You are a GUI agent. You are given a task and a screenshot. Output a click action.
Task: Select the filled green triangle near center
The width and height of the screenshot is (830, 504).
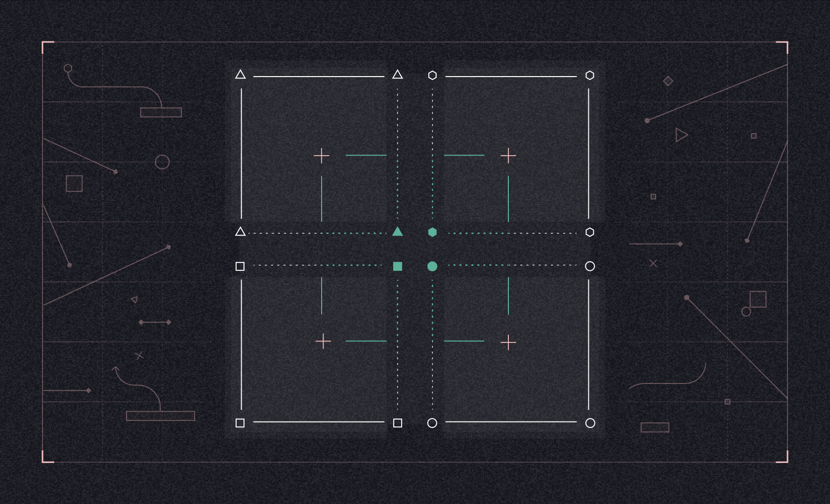coord(397,231)
